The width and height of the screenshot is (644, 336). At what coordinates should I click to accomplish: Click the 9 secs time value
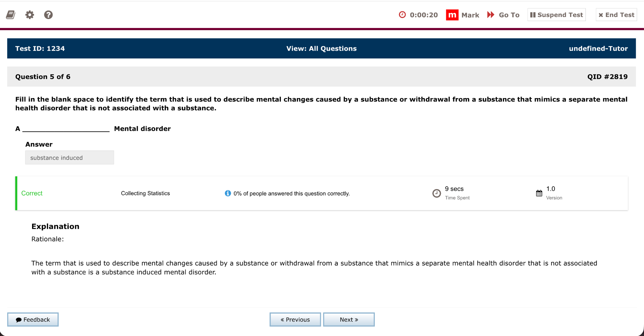click(454, 189)
